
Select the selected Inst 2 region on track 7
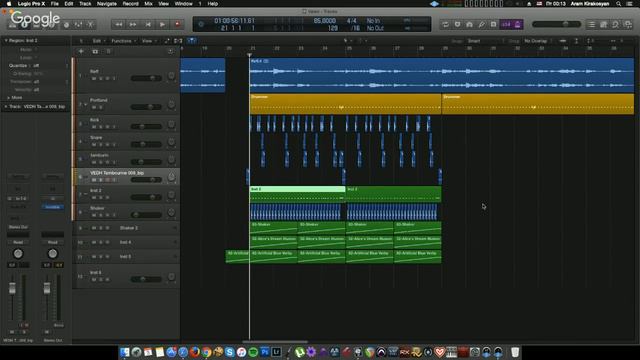click(298, 194)
